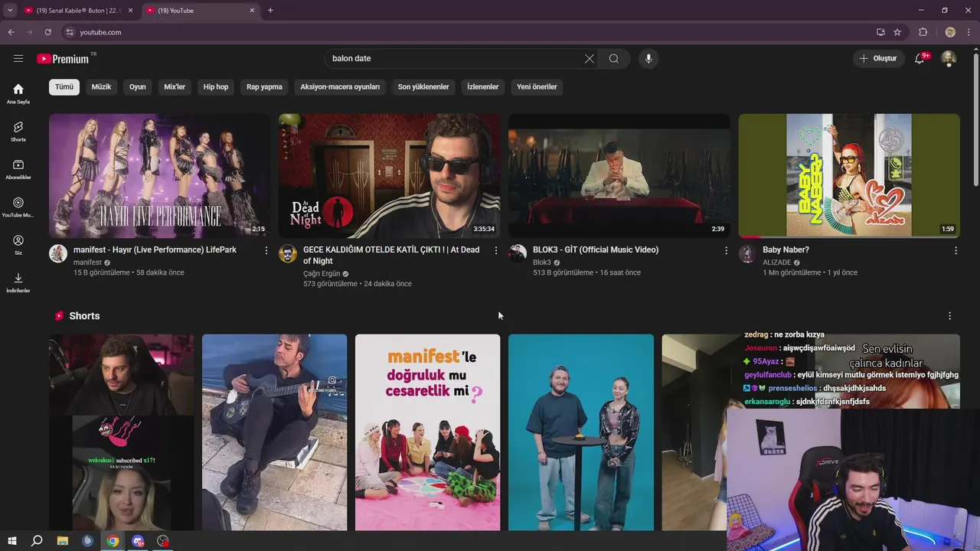Open options for BLOK3 GİT video

click(726, 250)
